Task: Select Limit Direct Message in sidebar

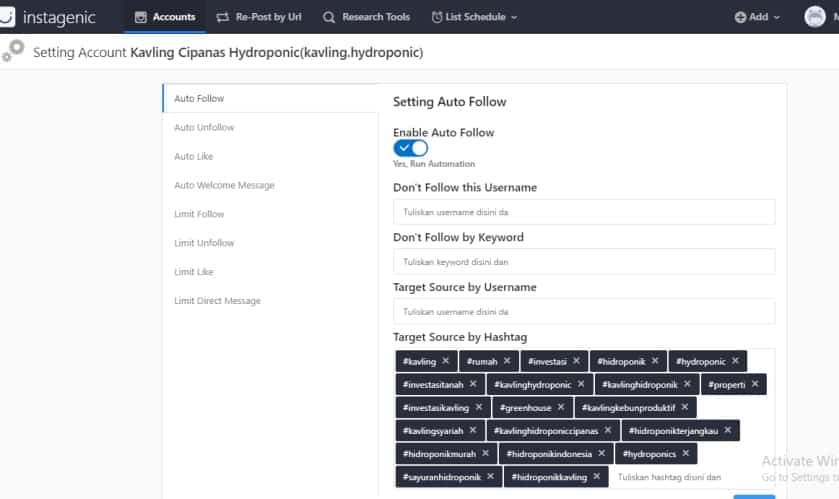Action: pyautogui.click(x=217, y=301)
